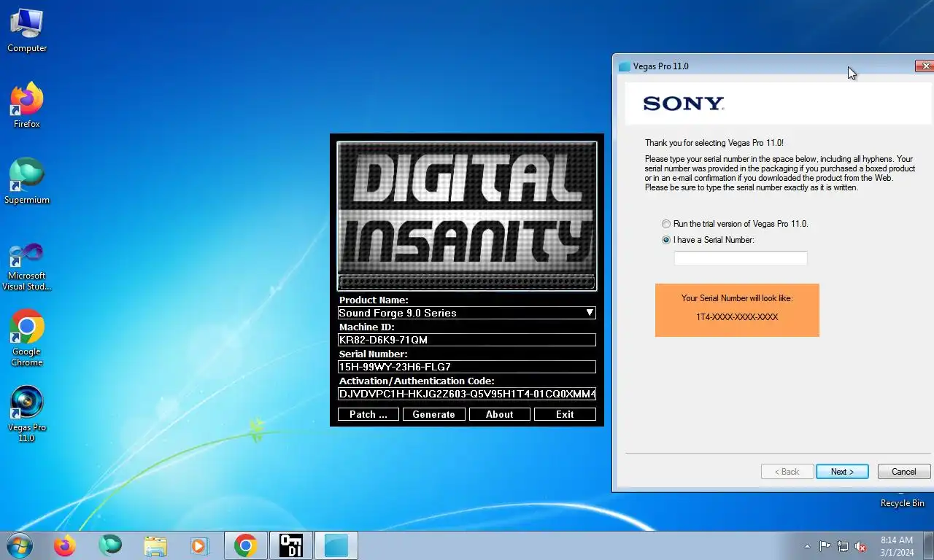
Task: Click the muted volume tray icon
Action: point(860,546)
